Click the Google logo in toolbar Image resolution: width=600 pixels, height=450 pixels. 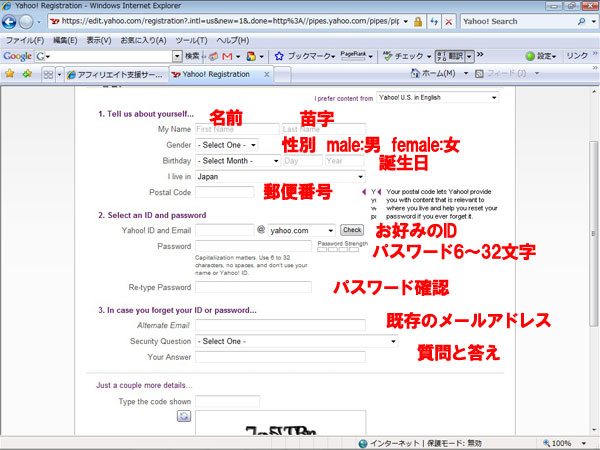tap(17, 56)
